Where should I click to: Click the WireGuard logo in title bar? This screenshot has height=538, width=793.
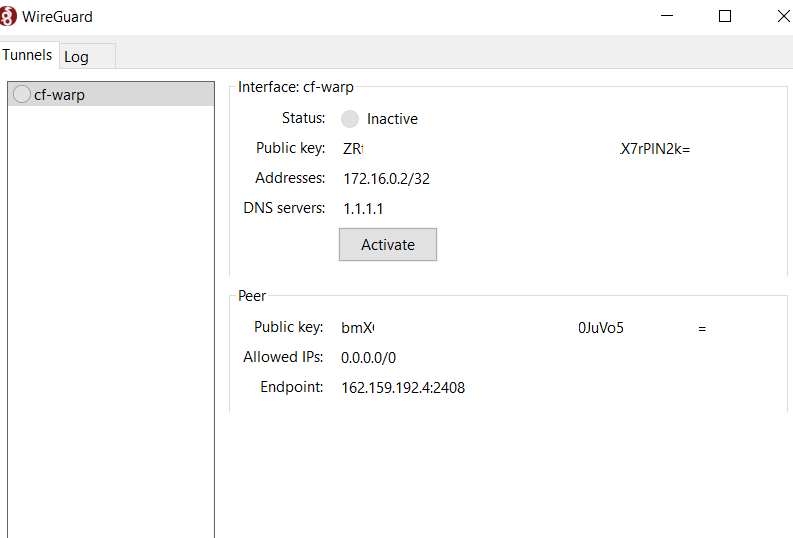(x=9, y=16)
